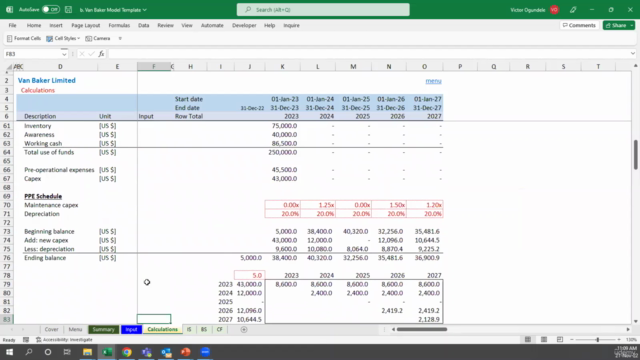Follow the menu hyperlink
The image size is (640, 360).
[x=433, y=81]
